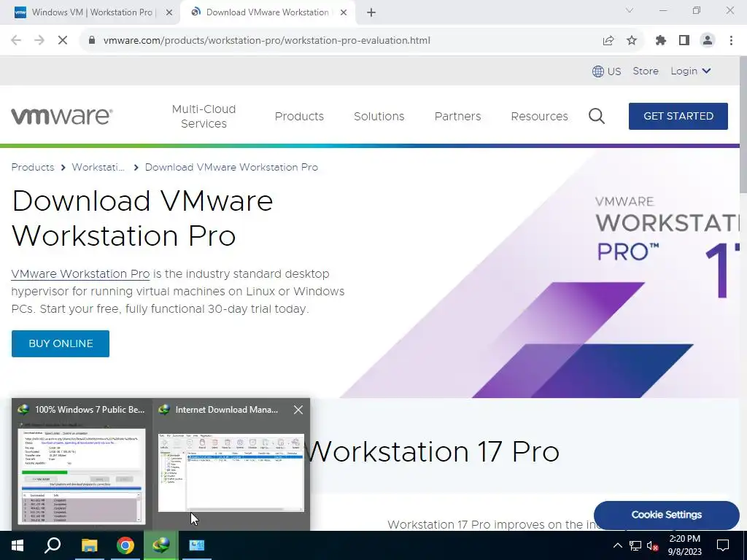Open the network status tray icon
This screenshot has width=747, height=560.
click(x=635, y=545)
